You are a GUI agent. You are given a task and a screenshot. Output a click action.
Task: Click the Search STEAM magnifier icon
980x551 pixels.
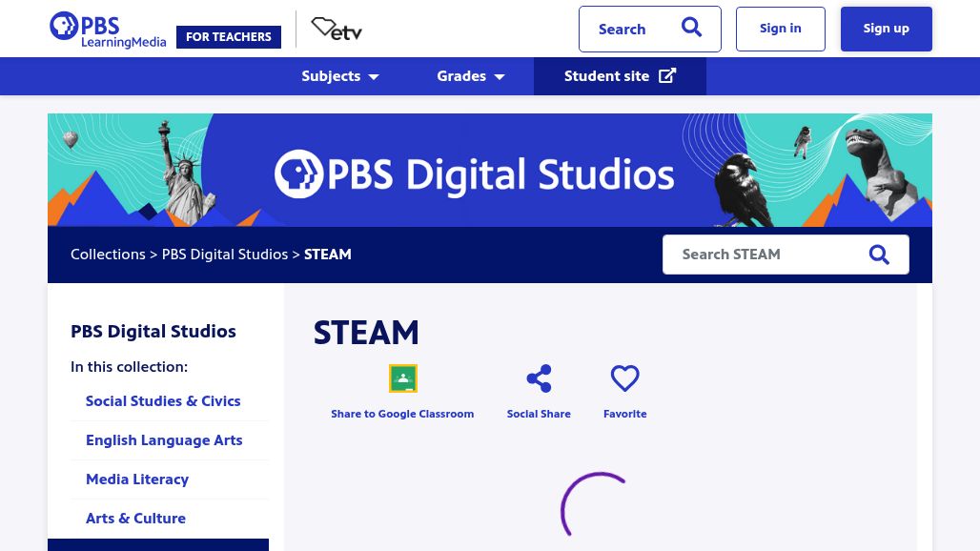click(879, 255)
